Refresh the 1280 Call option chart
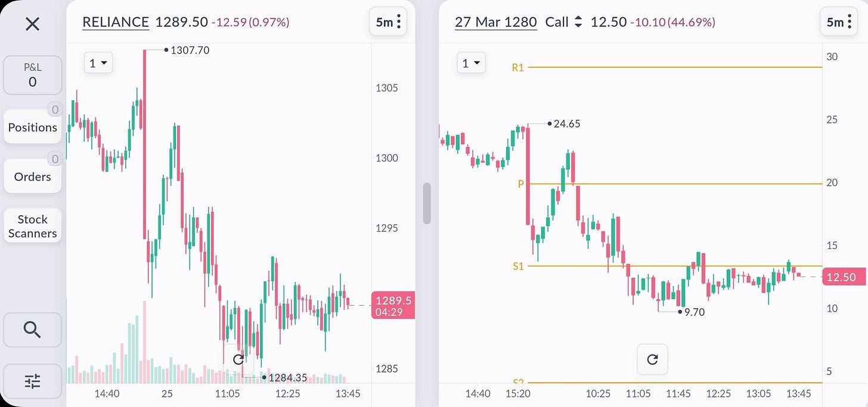868x407 pixels. (652, 359)
